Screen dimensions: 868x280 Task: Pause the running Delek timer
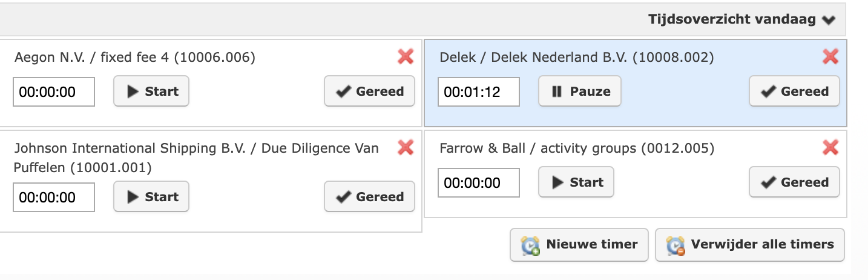[x=580, y=92]
